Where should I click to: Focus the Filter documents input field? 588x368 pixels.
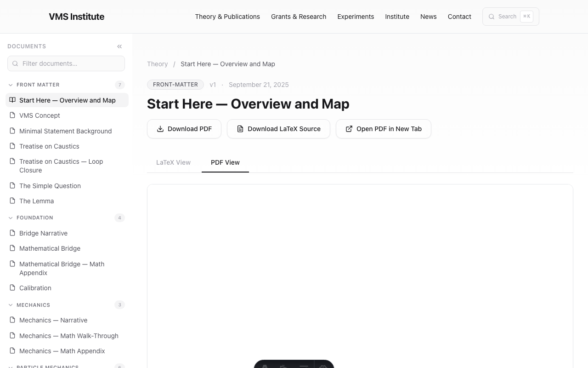(x=66, y=63)
